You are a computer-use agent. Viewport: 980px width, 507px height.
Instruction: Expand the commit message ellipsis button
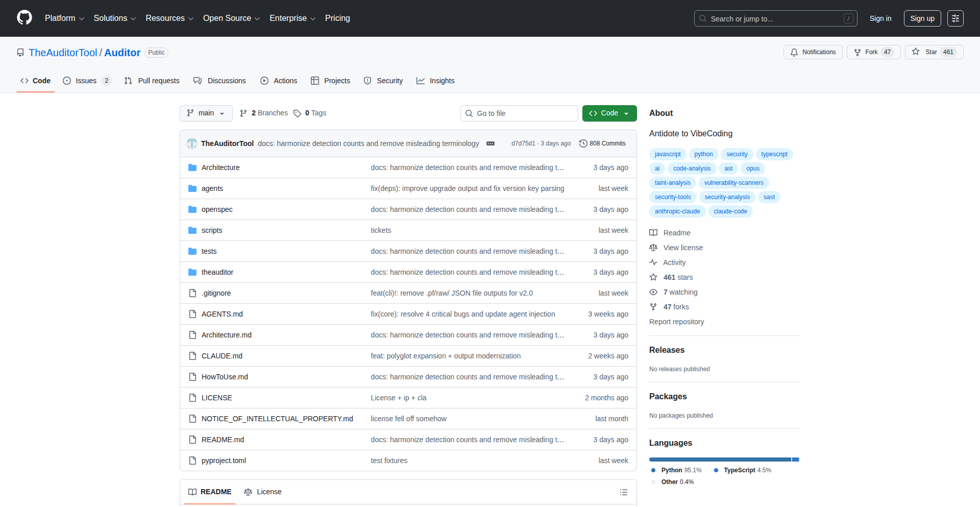[491, 143]
